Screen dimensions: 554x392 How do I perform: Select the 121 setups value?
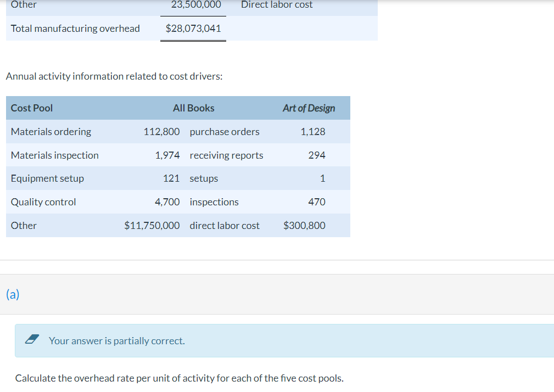pyautogui.click(x=171, y=178)
